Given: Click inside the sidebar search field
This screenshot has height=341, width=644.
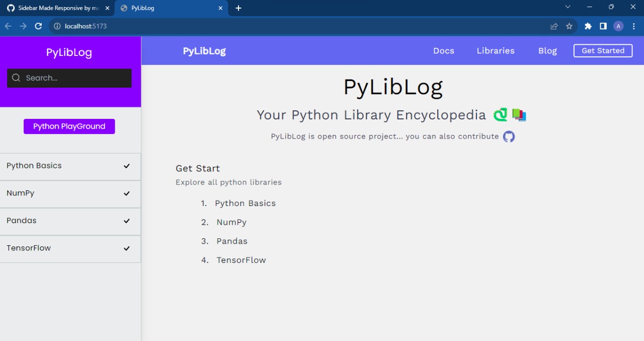Looking at the screenshot, I should (69, 78).
